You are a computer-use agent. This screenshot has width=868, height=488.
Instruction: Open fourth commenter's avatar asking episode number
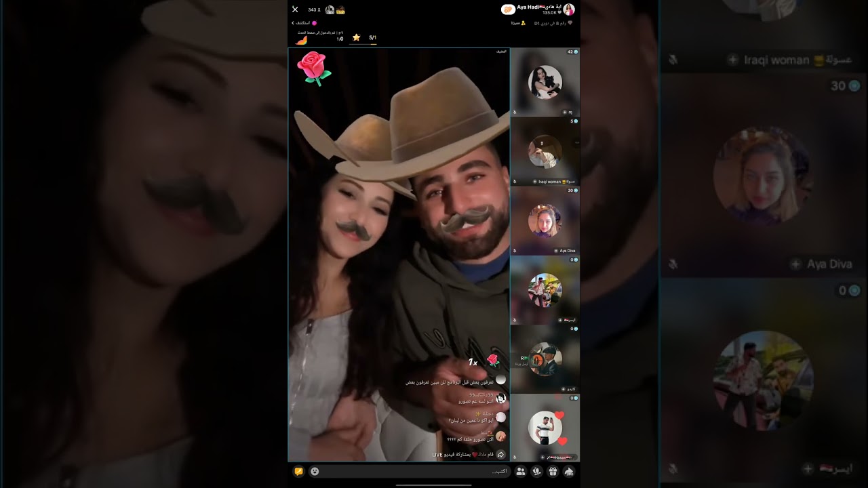point(500,436)
